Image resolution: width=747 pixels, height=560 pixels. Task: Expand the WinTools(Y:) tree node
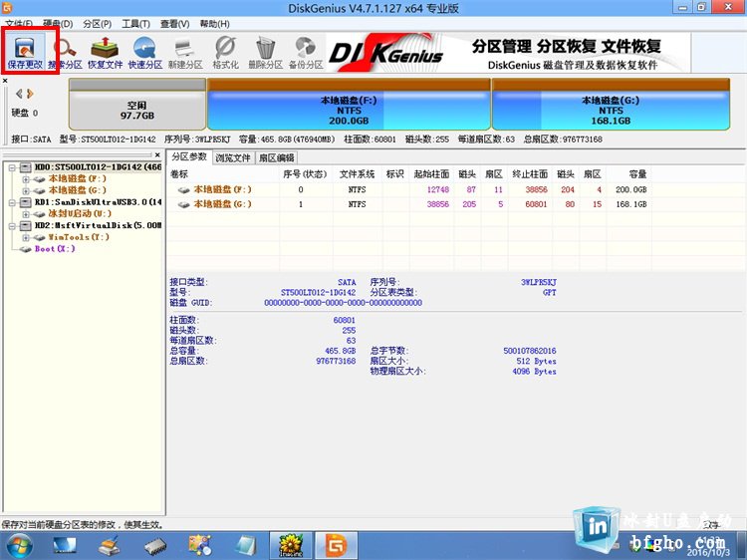[26, 237]
